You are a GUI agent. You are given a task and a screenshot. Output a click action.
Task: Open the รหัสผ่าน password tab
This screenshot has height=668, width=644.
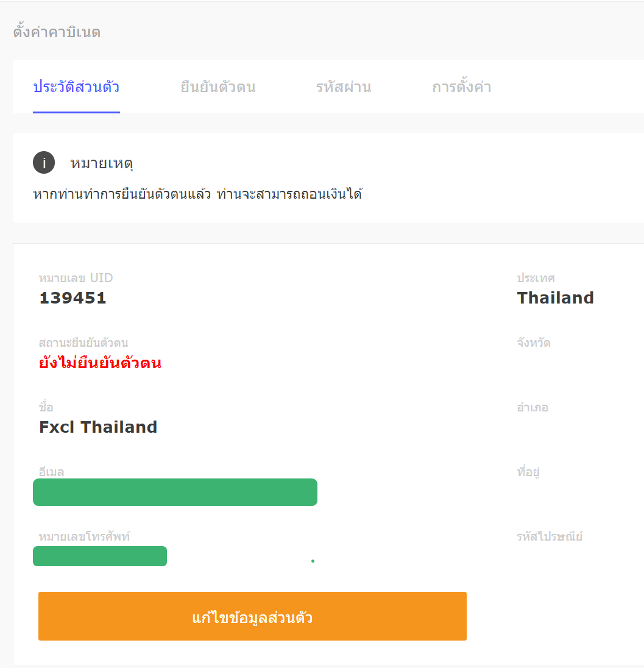(x=343, y=87)
